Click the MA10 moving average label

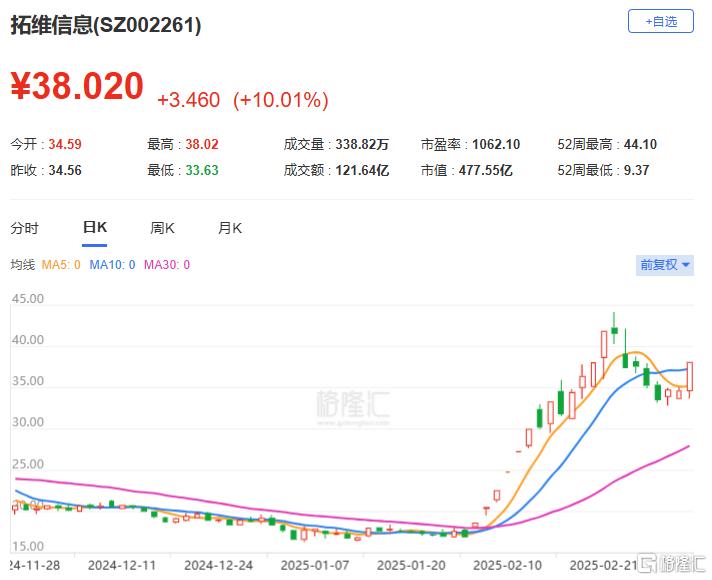click(x=112, y=265)
